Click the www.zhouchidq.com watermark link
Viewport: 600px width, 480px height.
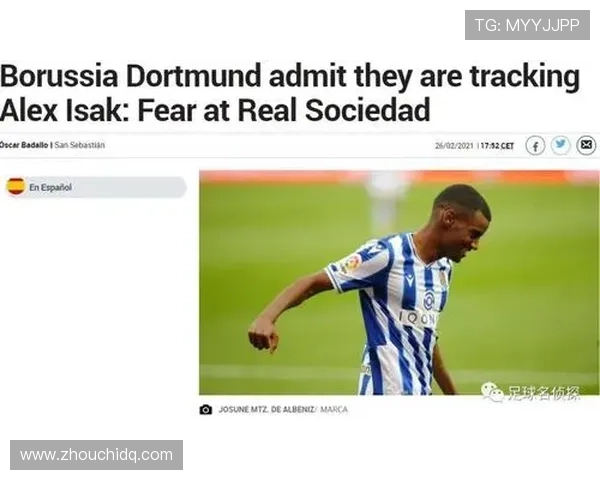(x=96, y=455)
